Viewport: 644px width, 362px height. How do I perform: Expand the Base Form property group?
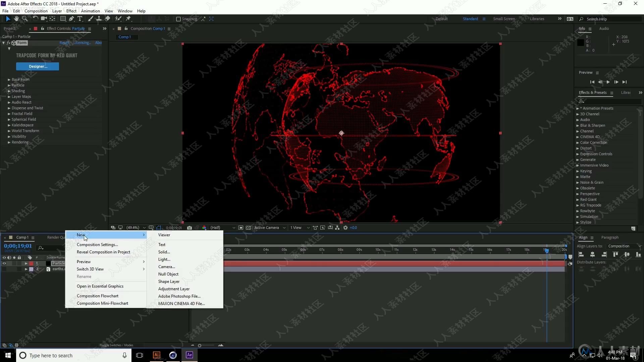pos(9,80)
